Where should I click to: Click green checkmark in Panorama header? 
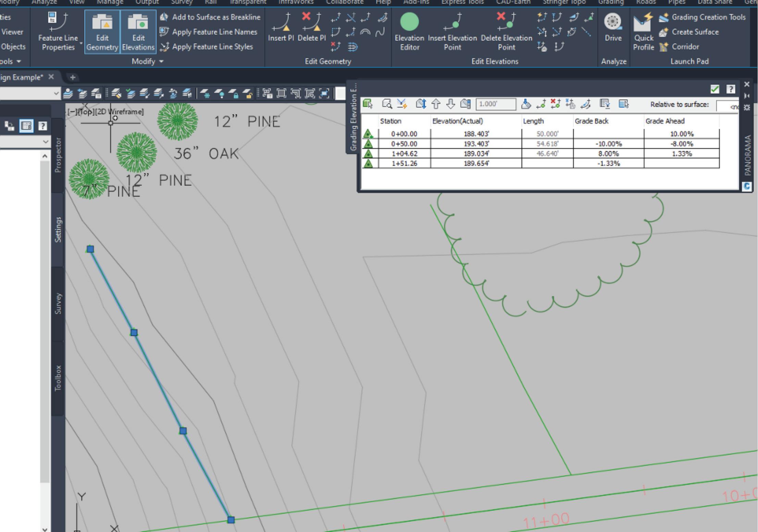[x=714, y=89]
